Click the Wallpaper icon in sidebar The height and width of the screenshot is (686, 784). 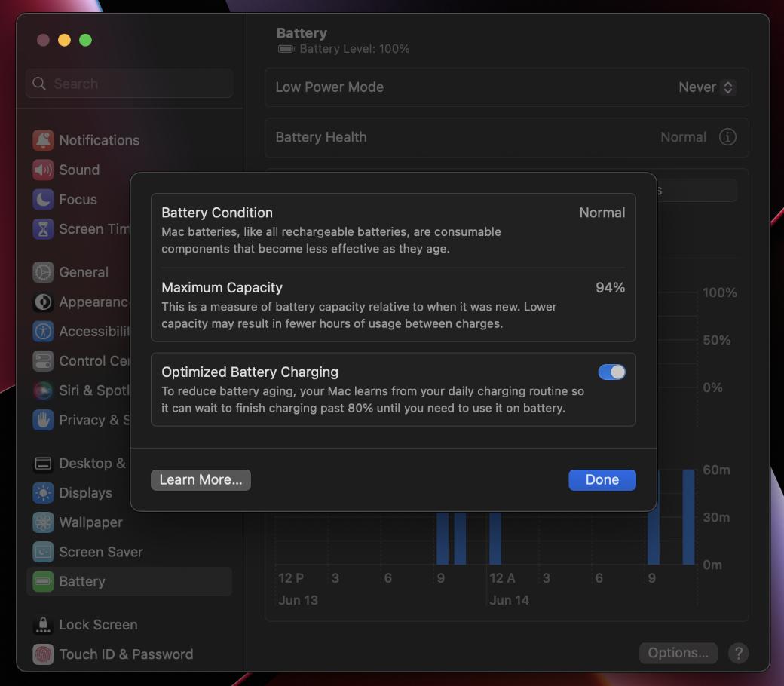point(43,522)
